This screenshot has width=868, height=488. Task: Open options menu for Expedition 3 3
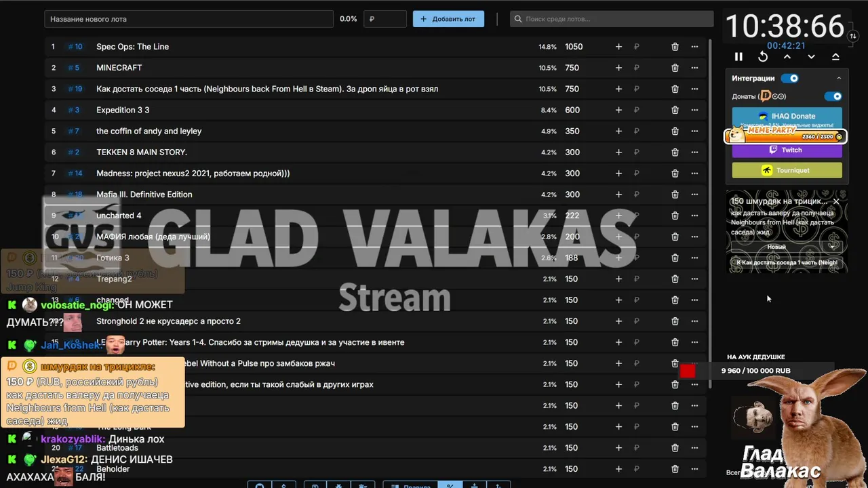694,110
